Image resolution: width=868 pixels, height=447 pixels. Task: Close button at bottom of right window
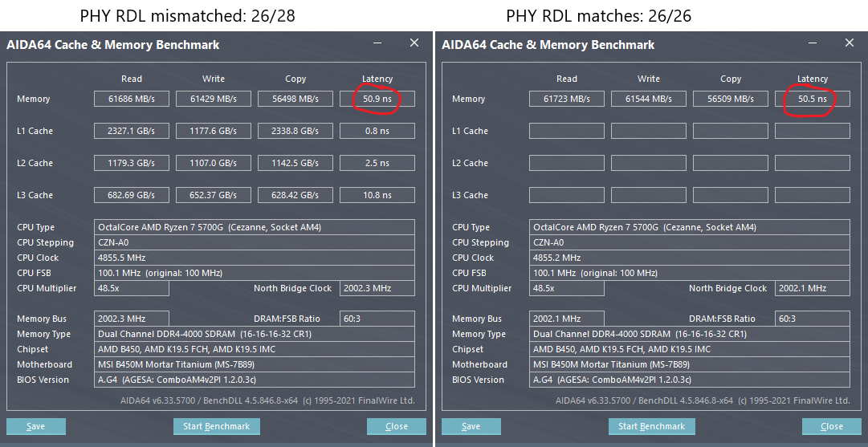click(x=831, y=426)
